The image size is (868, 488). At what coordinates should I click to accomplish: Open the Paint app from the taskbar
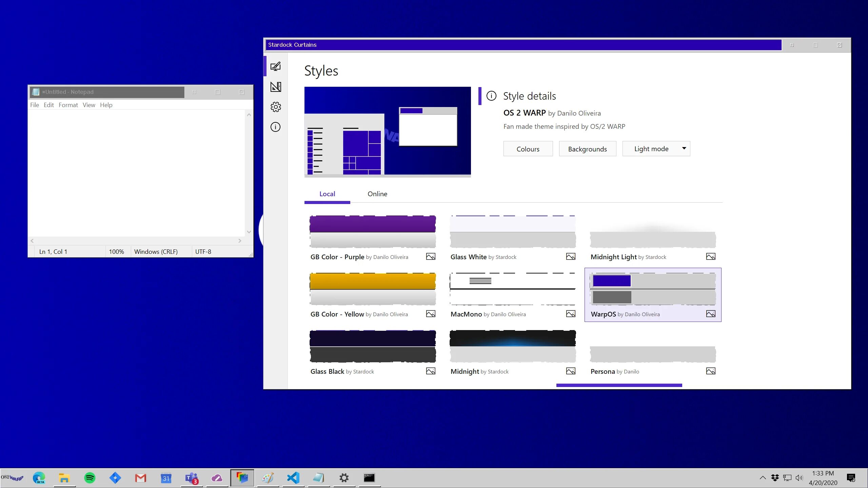pos(268,478)
